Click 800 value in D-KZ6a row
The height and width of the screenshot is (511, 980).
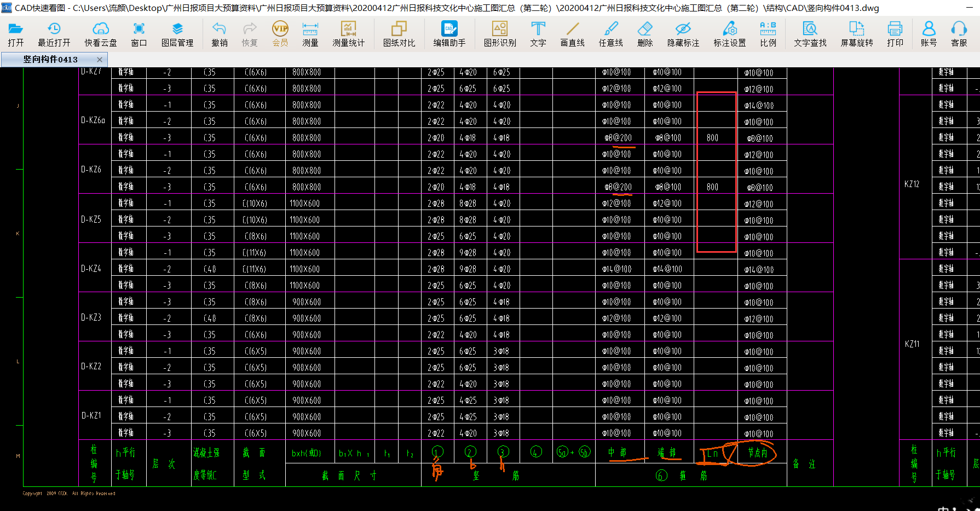click(x=712, y=138)
